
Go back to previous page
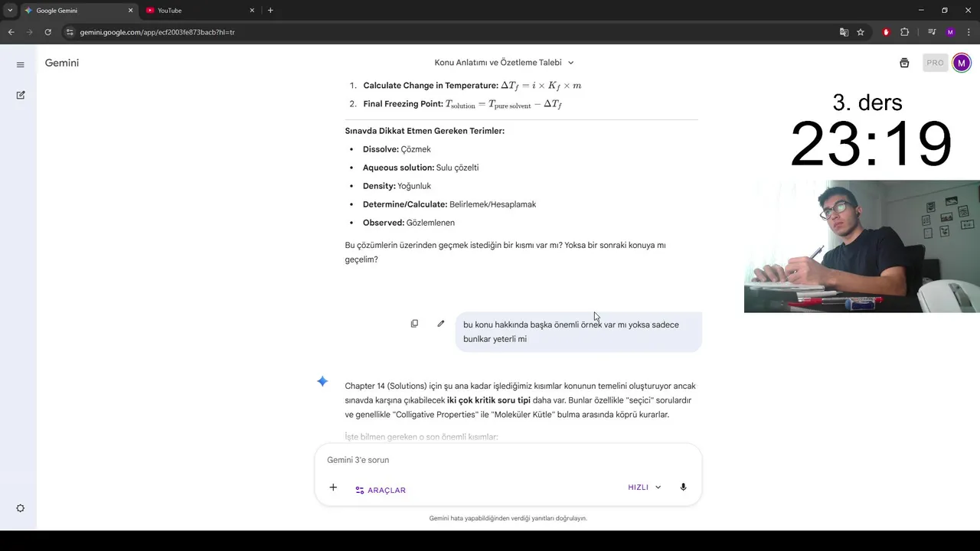click(11, 32)
